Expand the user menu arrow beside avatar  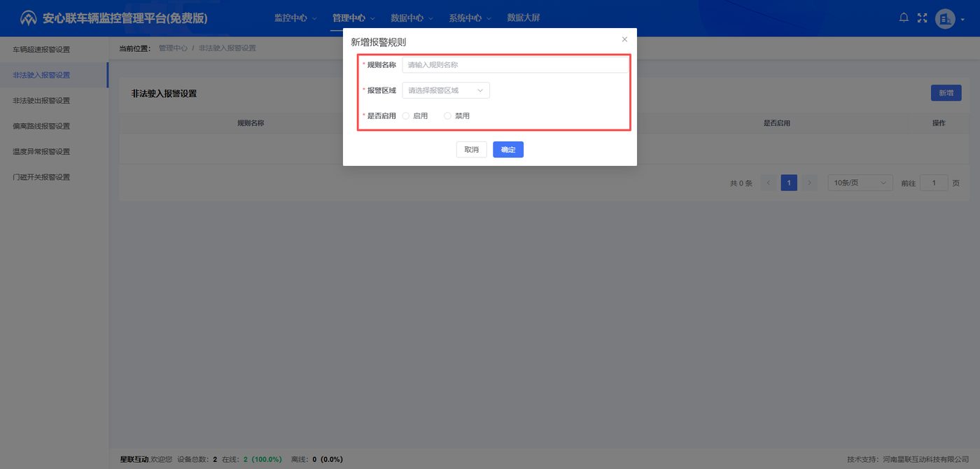click(962, 20)
